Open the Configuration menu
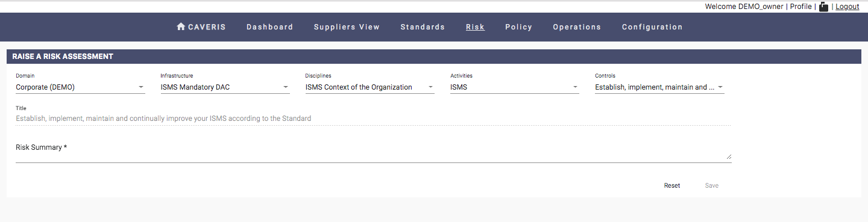 [x=652, y=27]
